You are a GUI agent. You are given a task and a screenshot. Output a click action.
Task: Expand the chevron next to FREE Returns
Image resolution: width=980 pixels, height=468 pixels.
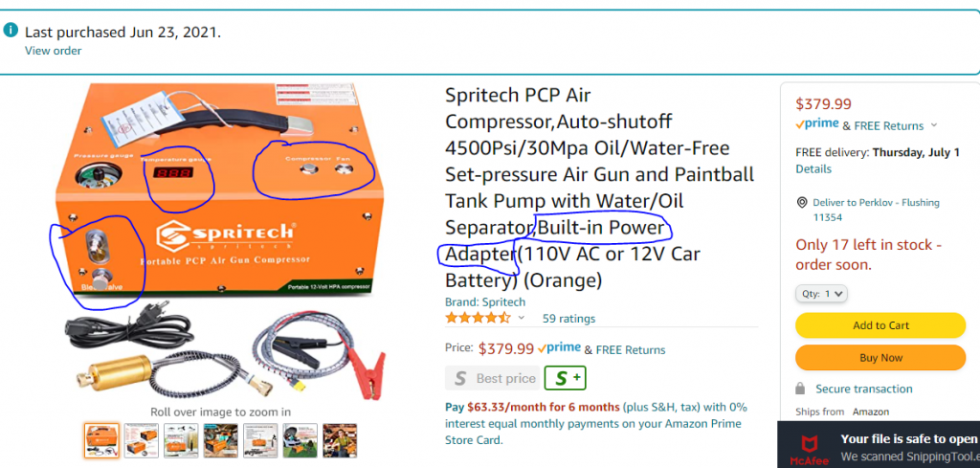934,125
